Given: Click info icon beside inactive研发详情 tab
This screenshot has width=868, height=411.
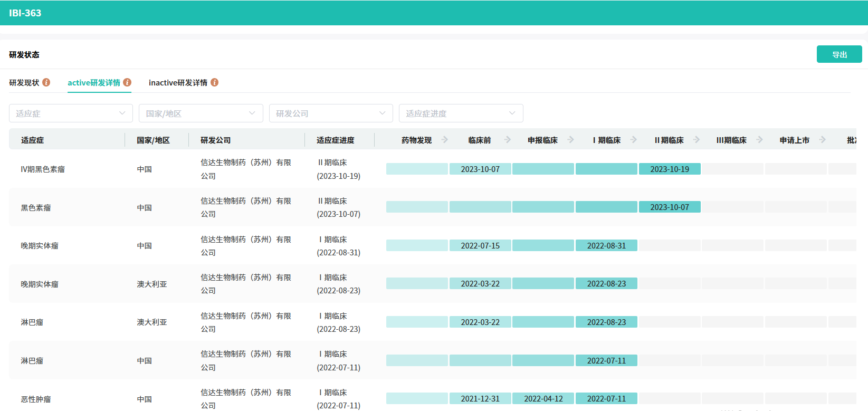Looking at the screenshot, I should click(214, 82).
